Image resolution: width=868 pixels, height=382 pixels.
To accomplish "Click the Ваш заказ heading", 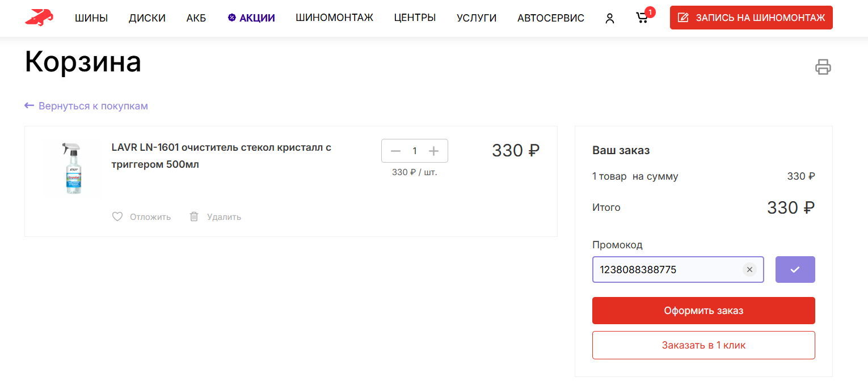I will click(x=621, y=151).
